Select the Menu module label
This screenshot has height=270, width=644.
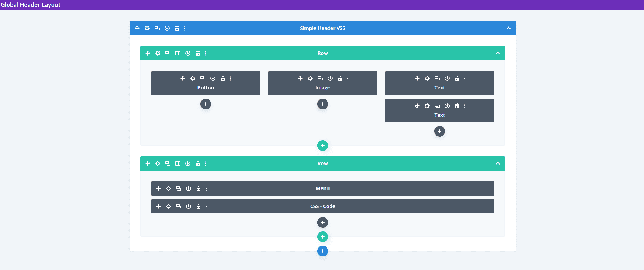[323, 188]
